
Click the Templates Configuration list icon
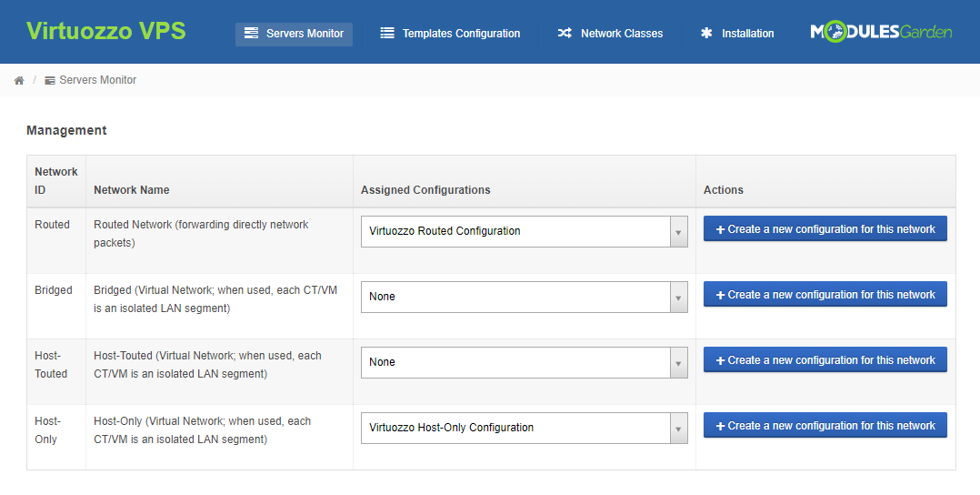[x=387, y=34]
